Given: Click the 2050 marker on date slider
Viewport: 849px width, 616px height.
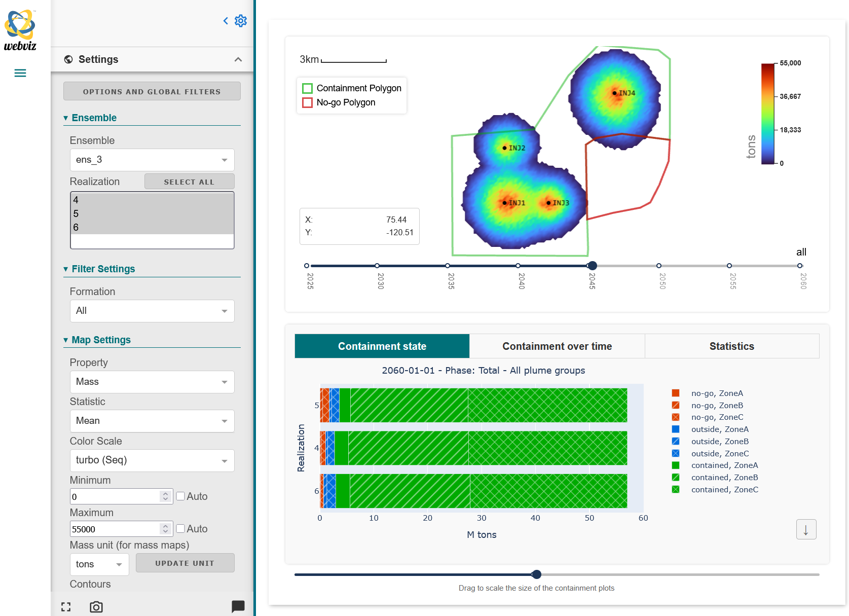Looking at the screenshot, I should (658, 266).
